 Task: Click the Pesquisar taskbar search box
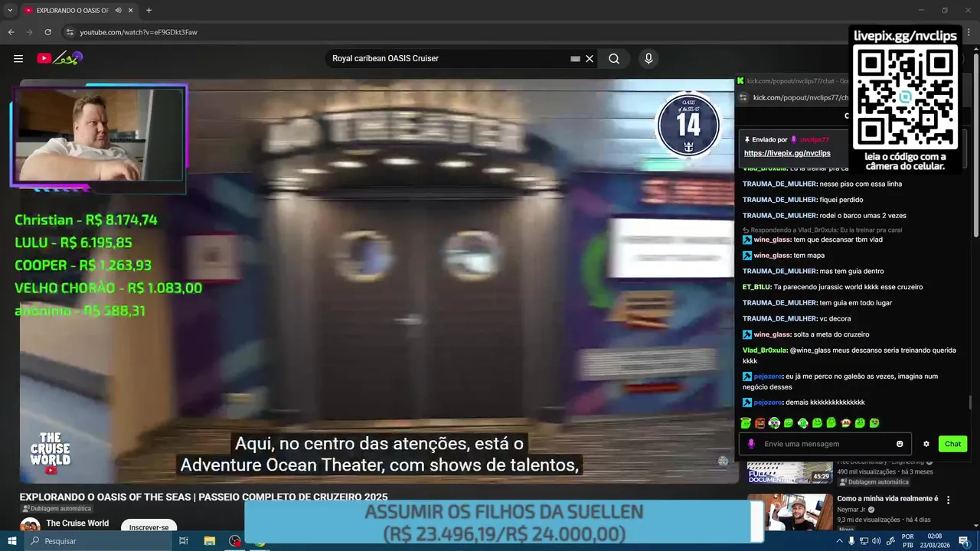click(98, 540)
